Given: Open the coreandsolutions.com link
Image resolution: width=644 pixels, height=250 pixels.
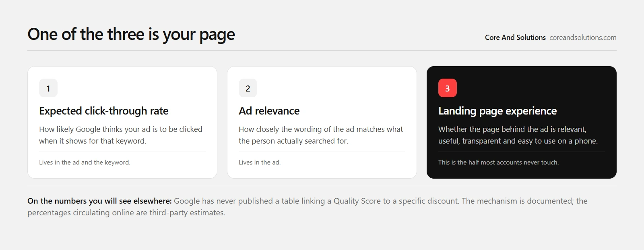Looking at the screenshot, I should pyautogui.click(x=583, y=37).
